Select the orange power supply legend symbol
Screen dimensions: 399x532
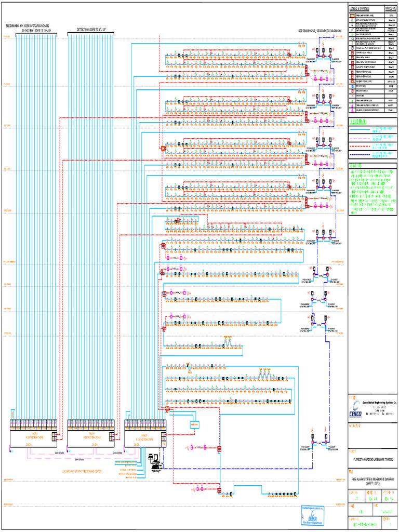[353, 82]
